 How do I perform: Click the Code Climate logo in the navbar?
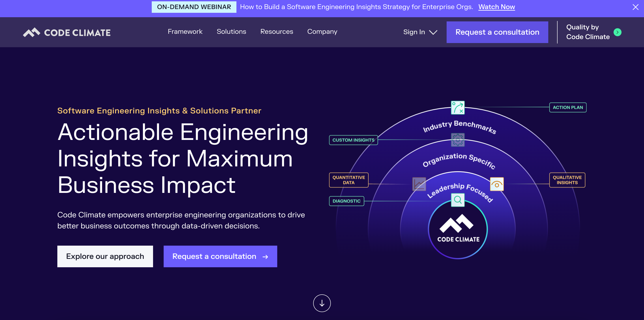tap(67, 32)
